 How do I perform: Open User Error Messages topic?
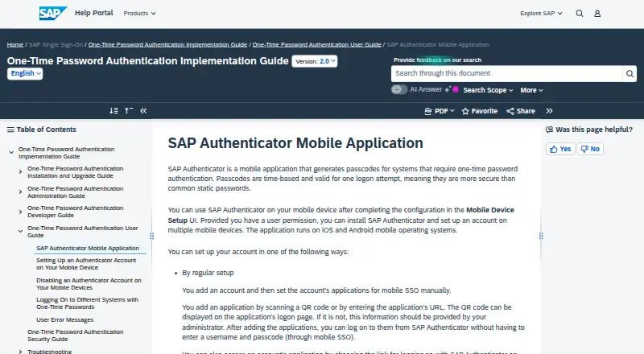(65, 320)
